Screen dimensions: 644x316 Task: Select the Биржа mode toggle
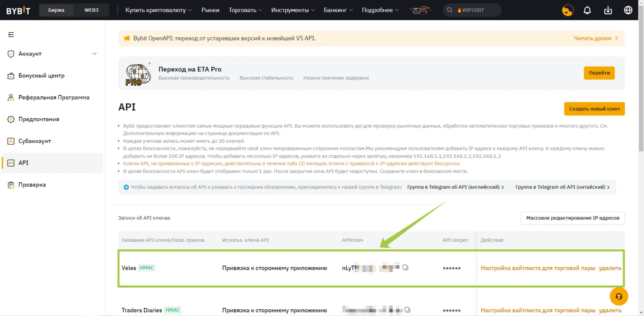(56, 9)
